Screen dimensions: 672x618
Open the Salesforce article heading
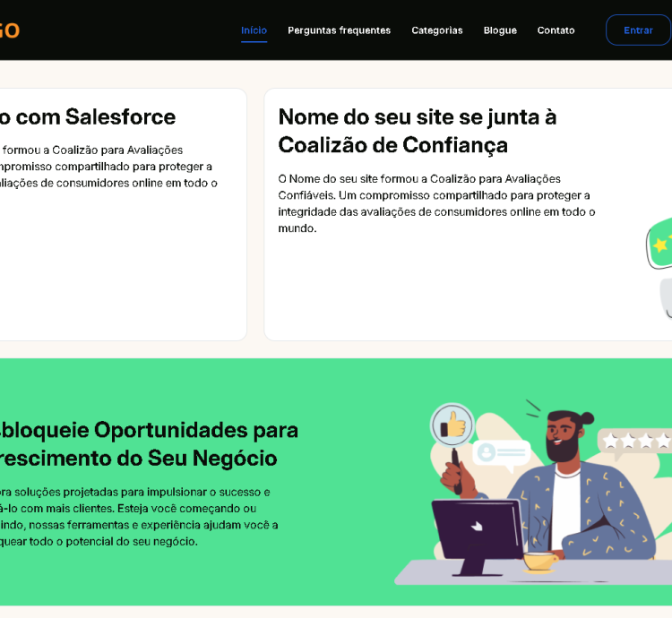(90, 116)
